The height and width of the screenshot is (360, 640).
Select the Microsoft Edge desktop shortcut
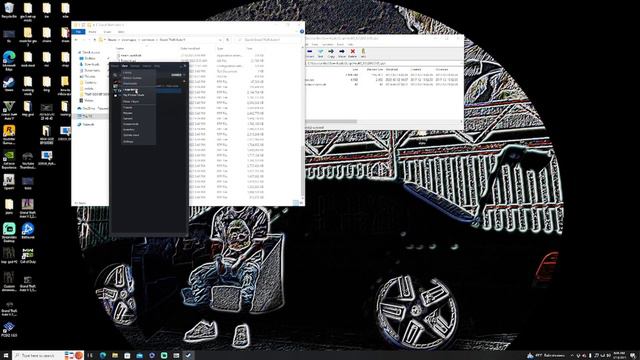point(9,60)
